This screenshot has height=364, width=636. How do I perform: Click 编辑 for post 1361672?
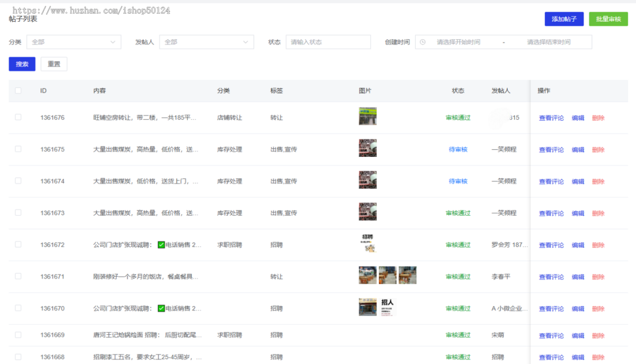tap(578, 245)
